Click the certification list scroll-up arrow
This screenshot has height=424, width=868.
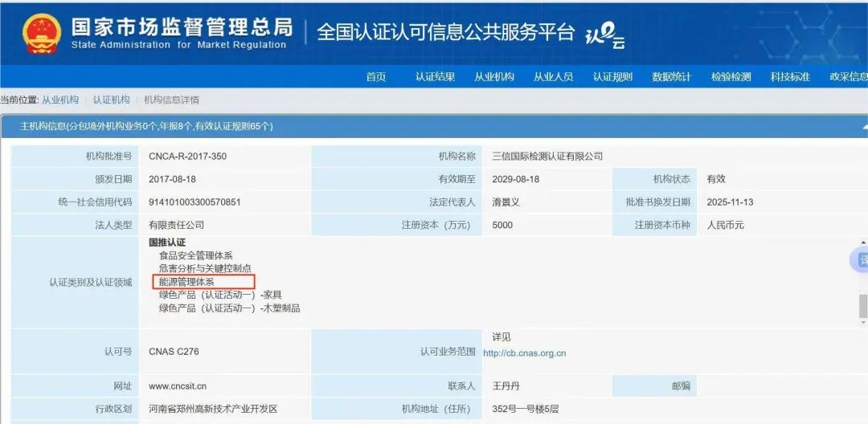pos(863,243)
